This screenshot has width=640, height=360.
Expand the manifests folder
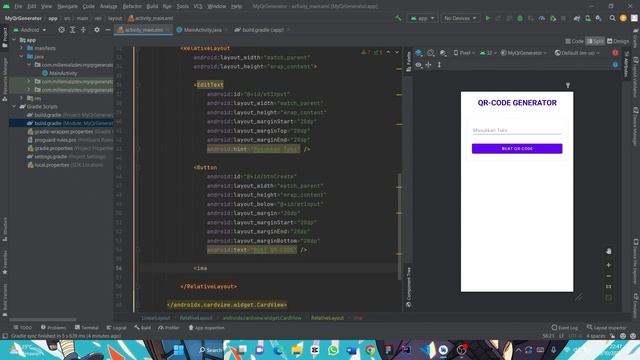pos(22,48)
